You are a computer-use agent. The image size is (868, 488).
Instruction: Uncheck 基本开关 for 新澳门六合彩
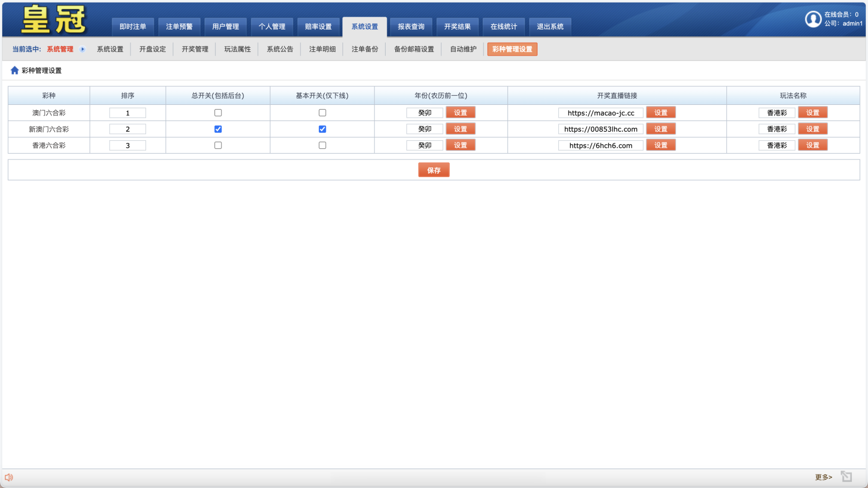(322, 129)
